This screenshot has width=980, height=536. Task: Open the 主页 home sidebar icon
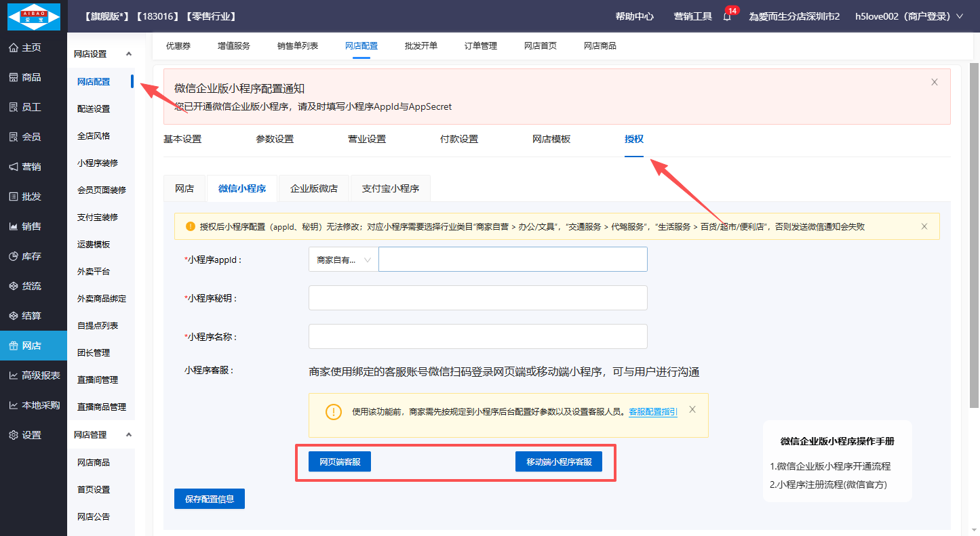pos(13,47)
